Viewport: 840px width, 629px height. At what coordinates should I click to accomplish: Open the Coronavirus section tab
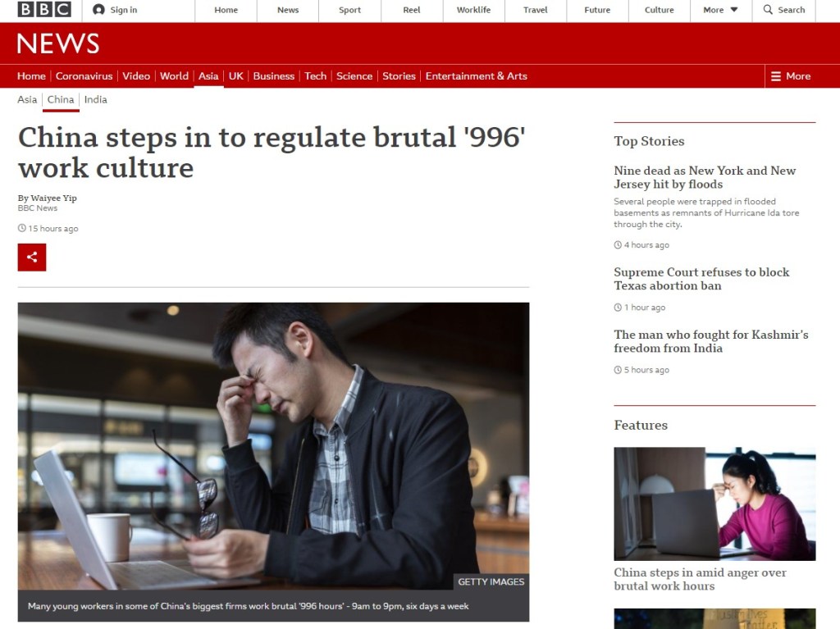click(x=84, y=76)
